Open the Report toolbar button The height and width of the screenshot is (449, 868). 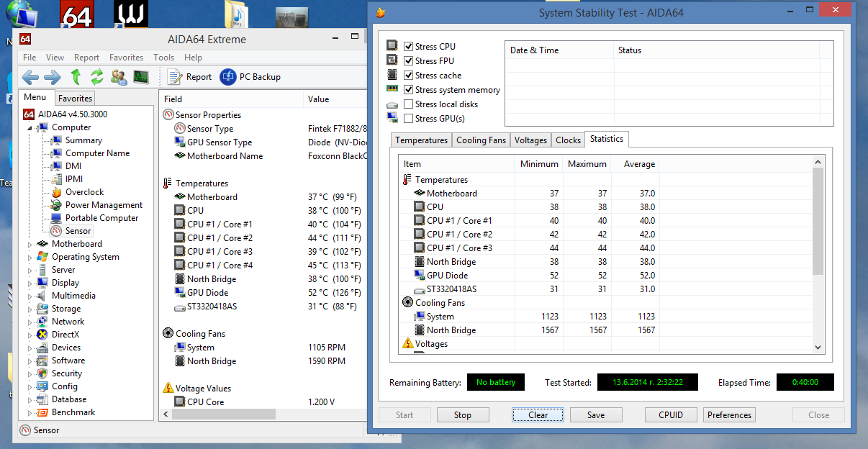pyautogui.click(x=190, y=77)
